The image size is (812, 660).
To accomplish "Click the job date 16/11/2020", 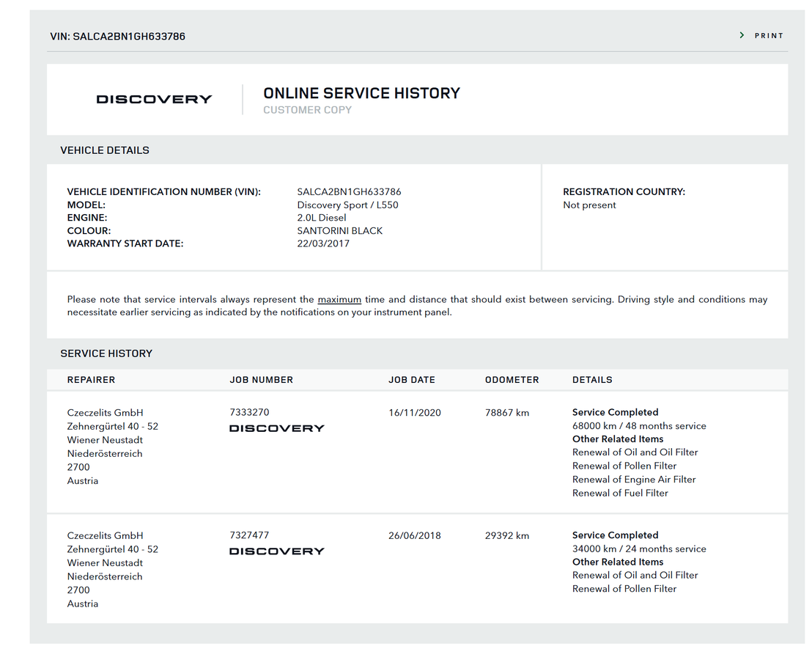I will (415, 413).
